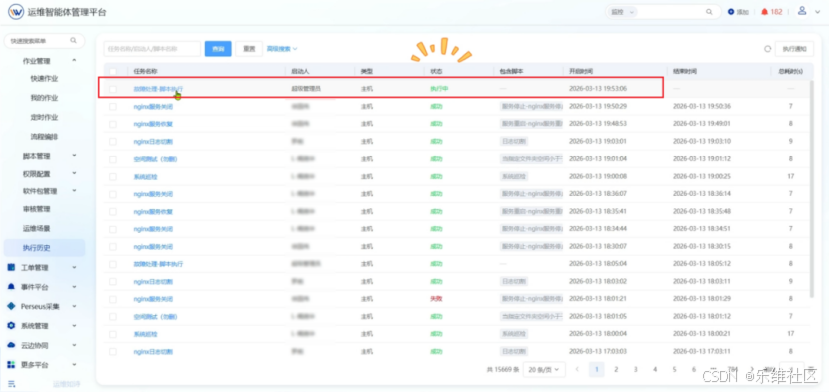Click the platform logo in the header
830x392 pixels.
pos(16,12)
